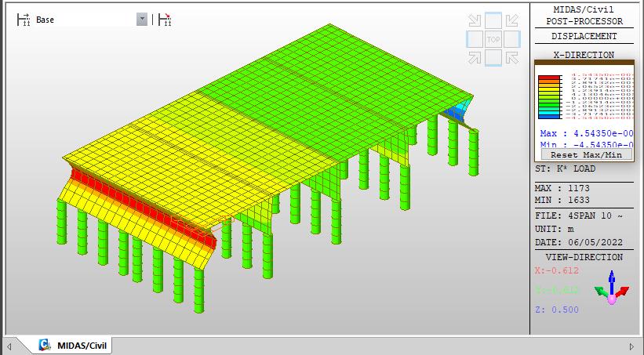Click the FILE: 4SPAN 10 ~ text
The height and width of the screenshot is (355, 644).
pos(579,216)
